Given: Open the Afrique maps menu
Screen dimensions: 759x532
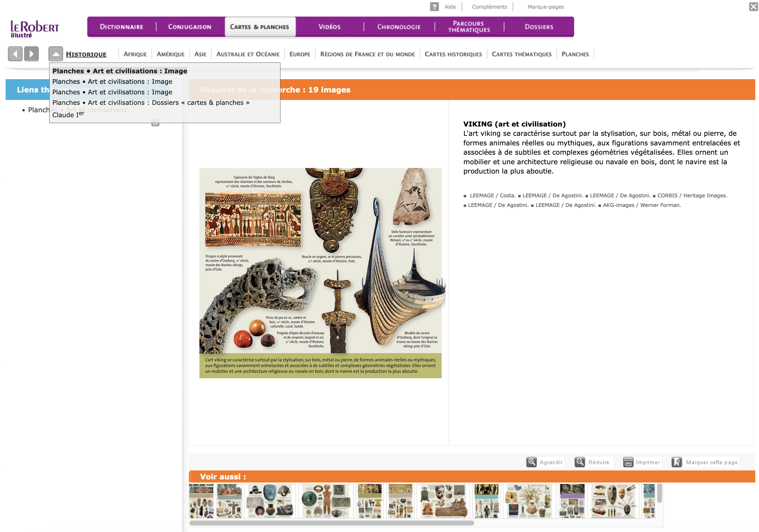Looking at the screenshot, I should pos(135,54).
